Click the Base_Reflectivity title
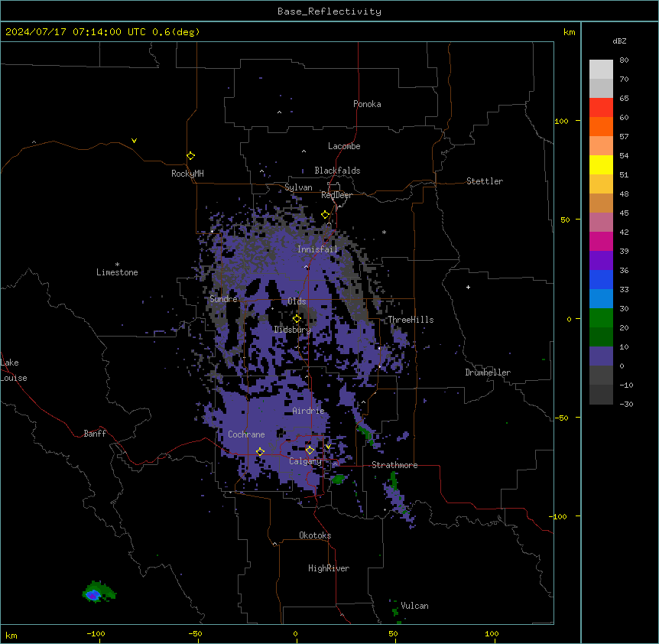 (329, 11)
